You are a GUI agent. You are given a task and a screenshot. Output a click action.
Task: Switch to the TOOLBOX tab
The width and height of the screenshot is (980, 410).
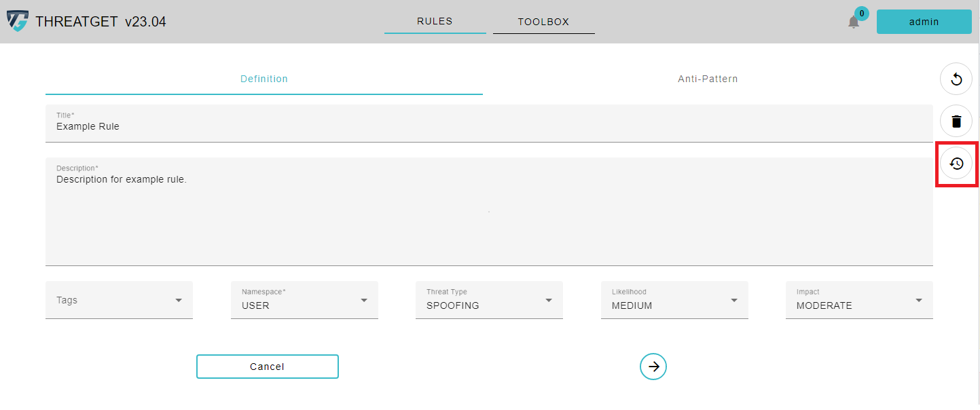[x=543, y=22]
